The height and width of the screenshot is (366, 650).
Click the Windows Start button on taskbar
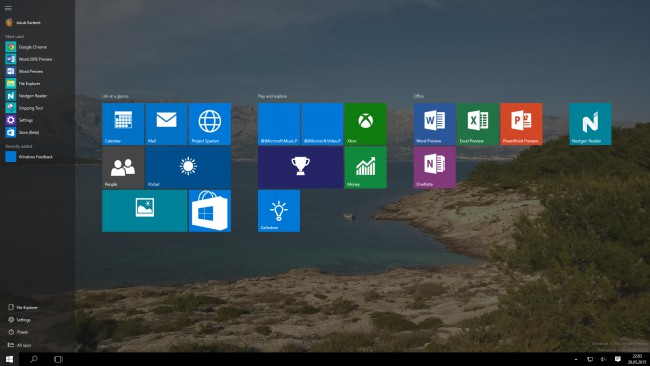[9, 359]
